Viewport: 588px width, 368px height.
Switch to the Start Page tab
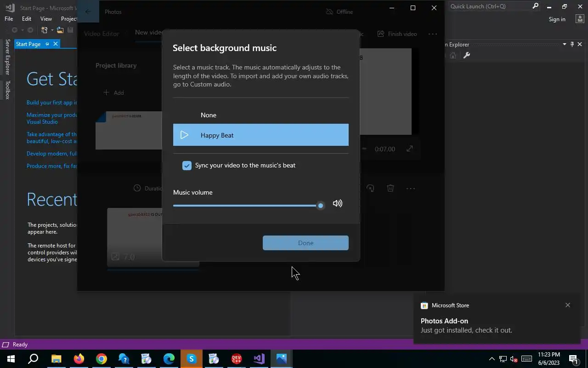tap(28, 44)
